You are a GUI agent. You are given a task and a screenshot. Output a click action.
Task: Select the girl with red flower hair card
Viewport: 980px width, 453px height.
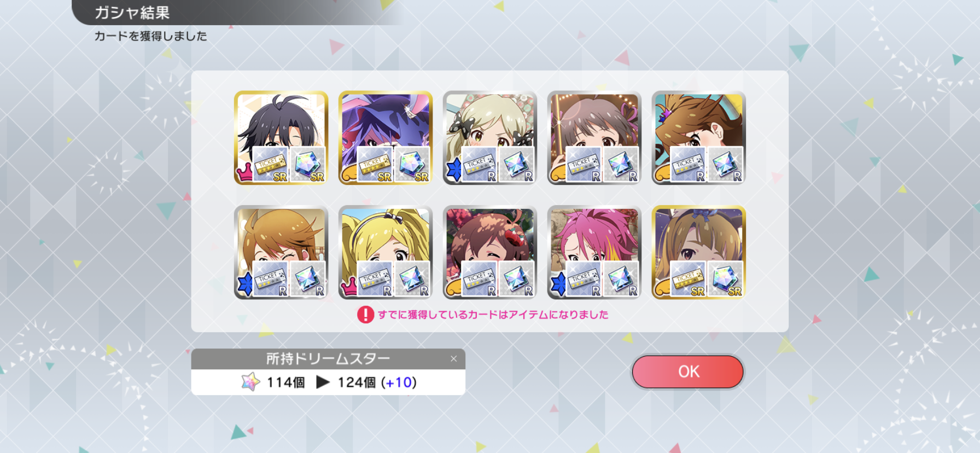pyautogui.click(x=490, y=253)
